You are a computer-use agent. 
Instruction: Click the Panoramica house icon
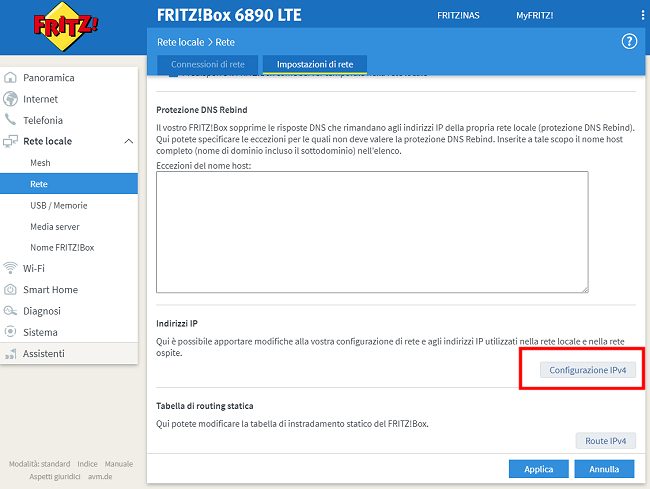coord(10,77)
